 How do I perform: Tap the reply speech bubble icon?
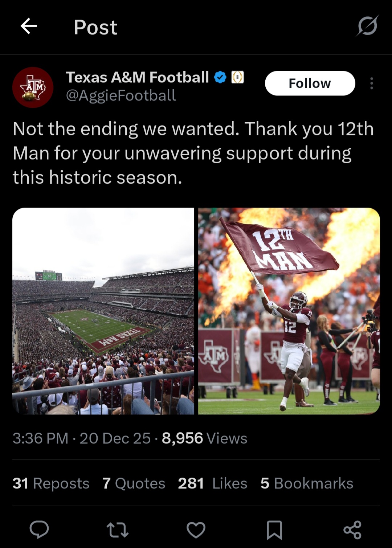[x=39, y=529]
